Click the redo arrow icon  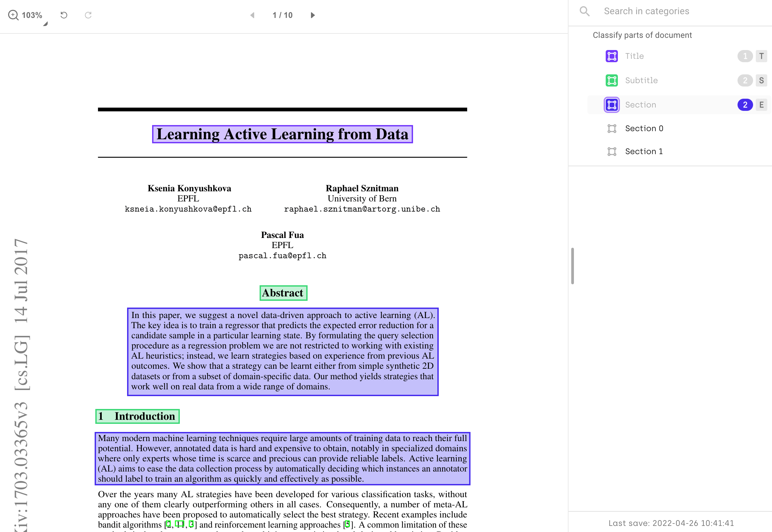[88, 15]
